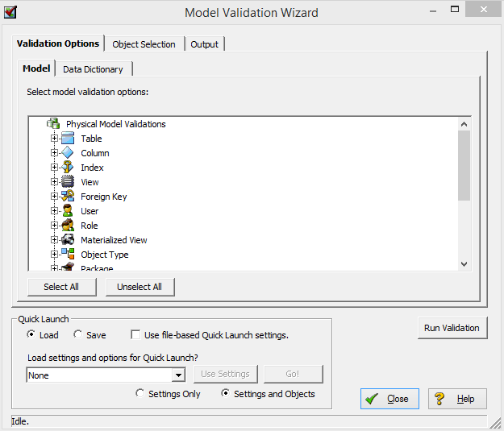Expand the Object Type node
Image resolution: width=504 pixels, height=431 pixels.
tap(54, 254)
